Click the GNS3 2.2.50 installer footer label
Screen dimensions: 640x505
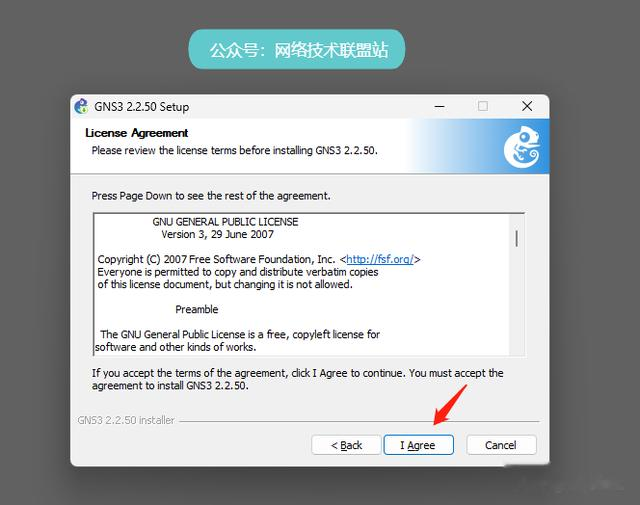tap(126, 420)
